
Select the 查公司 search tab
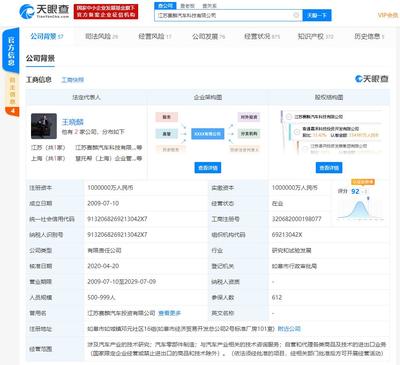pos(165,5)
